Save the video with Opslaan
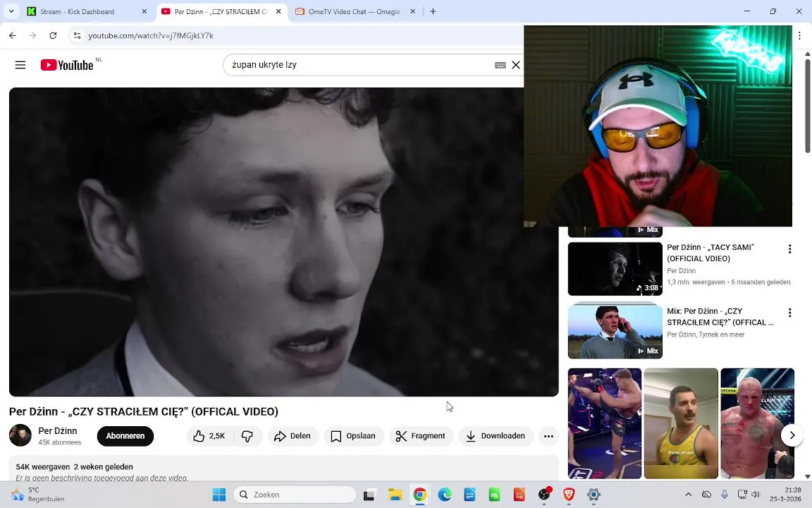Viewport: 812px width, 508px height. (354, 436)
